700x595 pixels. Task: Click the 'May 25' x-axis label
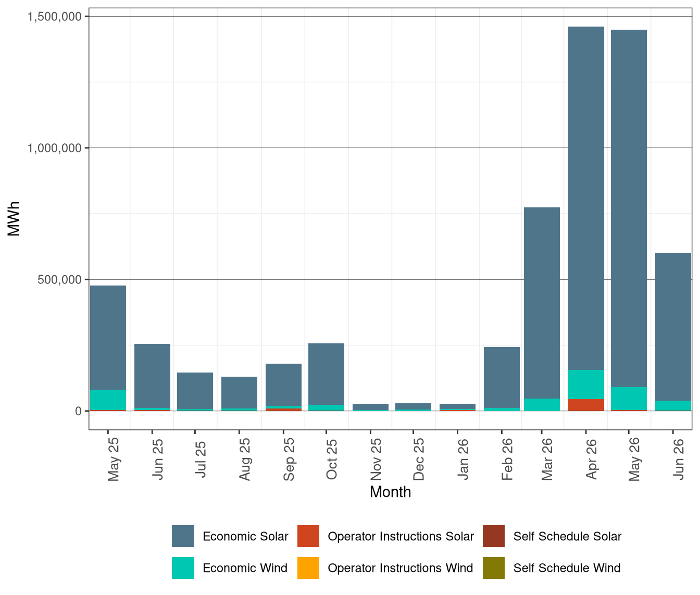click(x=113, y=459)
